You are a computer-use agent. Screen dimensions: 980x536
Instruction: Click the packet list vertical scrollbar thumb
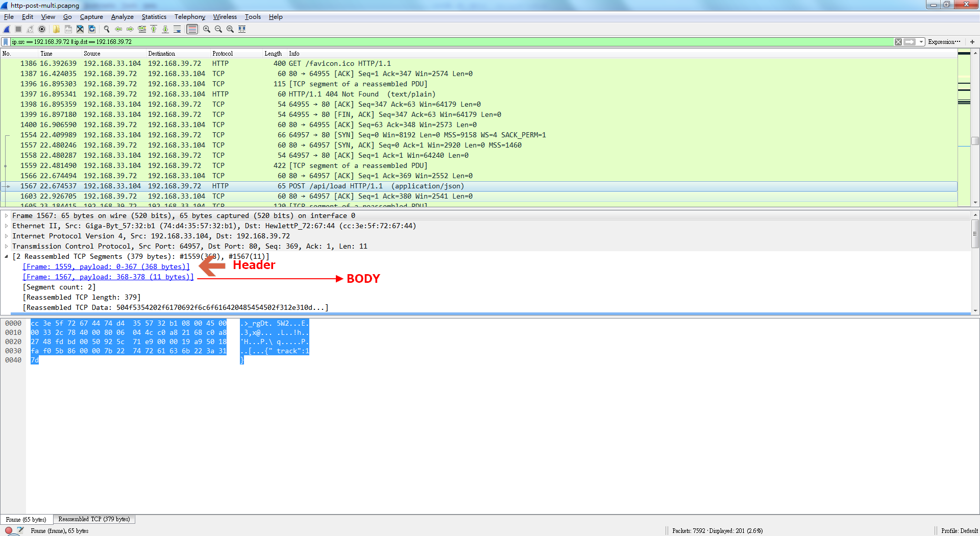pos(975,141)
